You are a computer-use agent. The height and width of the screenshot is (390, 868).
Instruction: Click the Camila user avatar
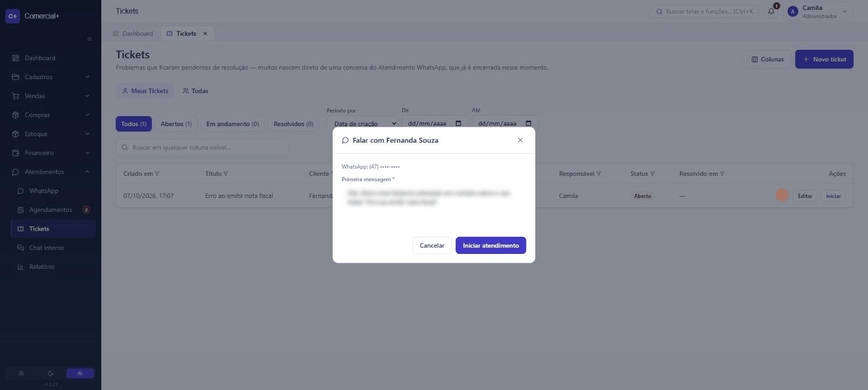(x=793, y=12)
